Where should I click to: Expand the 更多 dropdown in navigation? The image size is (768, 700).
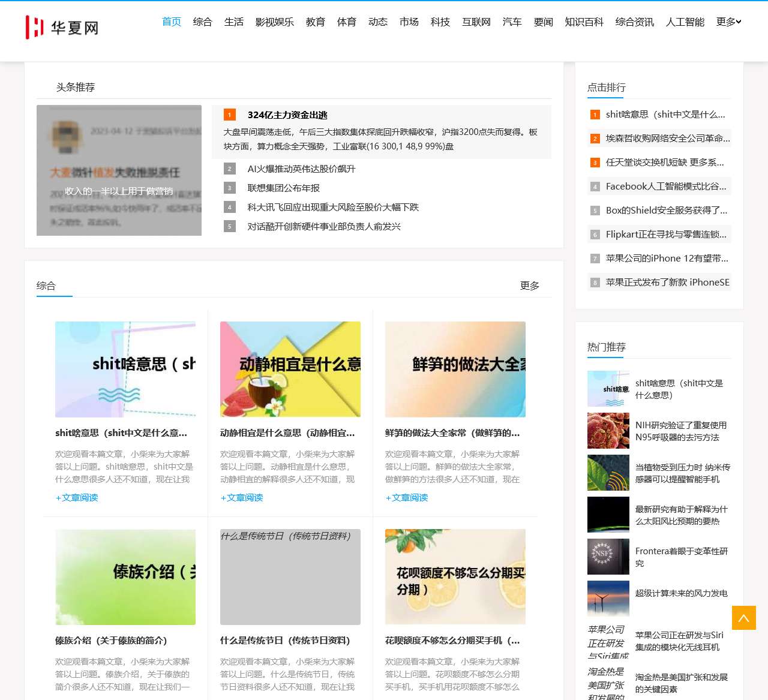point(728,22)
